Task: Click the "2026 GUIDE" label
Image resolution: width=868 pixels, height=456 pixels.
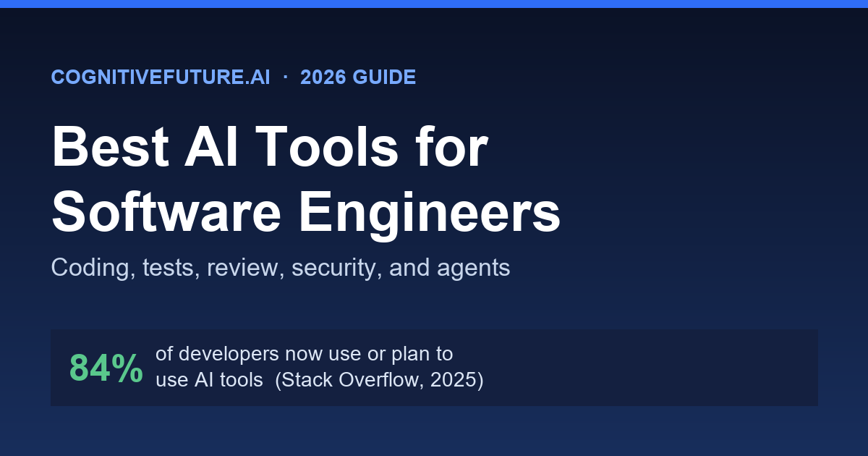Action: click(x=358, y=77)
